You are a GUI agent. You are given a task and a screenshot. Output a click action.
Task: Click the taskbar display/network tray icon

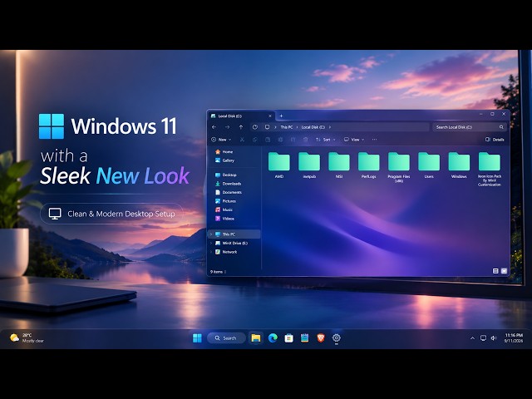[x=483, y=338]
